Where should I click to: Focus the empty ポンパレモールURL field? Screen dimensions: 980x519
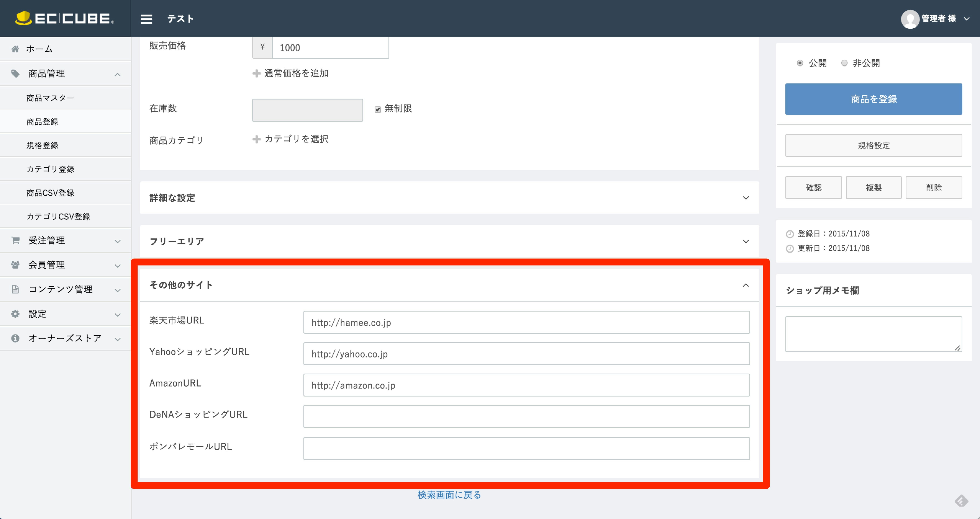point(527,449)
